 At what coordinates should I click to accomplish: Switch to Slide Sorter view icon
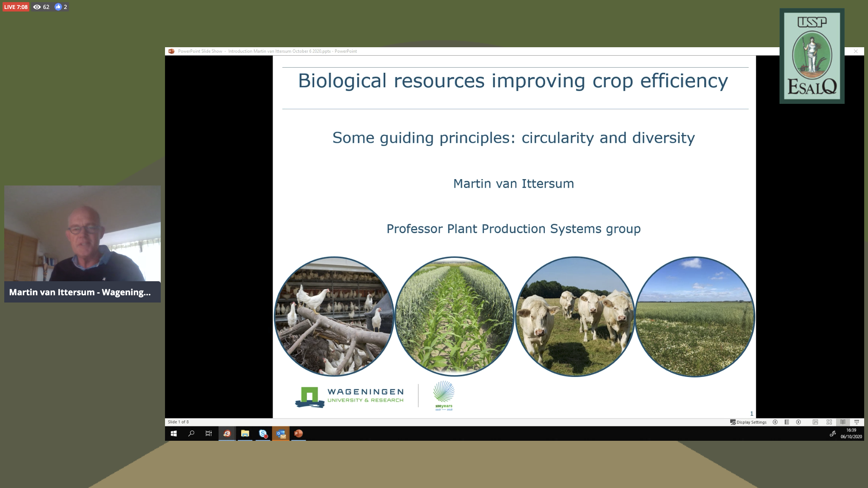pos(829,422)
